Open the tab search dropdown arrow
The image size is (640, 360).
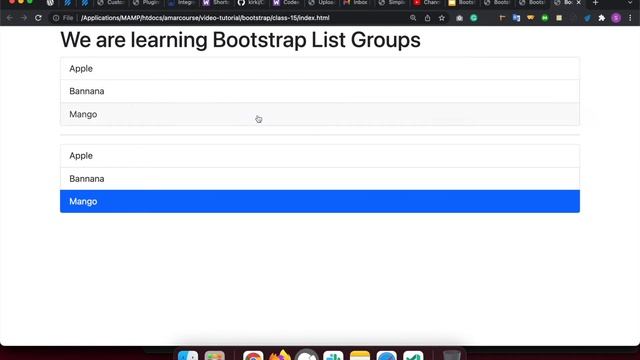[631, 2]
